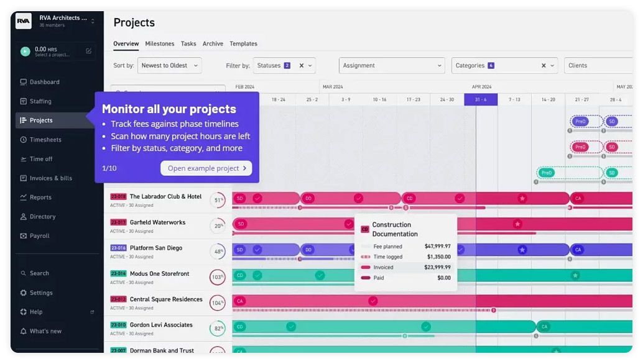
Task: Open the Categories filter dropdown
Action: pos(501,65)
